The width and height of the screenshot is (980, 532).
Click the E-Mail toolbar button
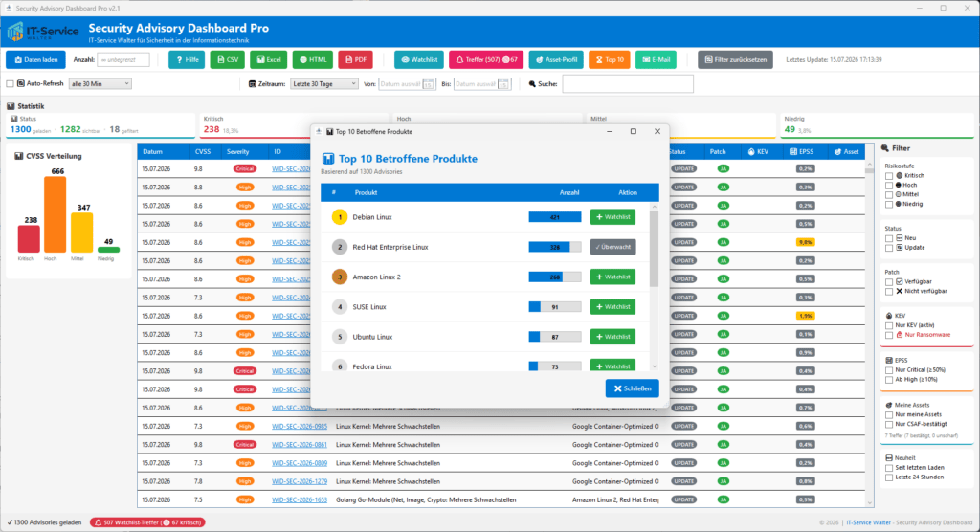pos(657,60)
